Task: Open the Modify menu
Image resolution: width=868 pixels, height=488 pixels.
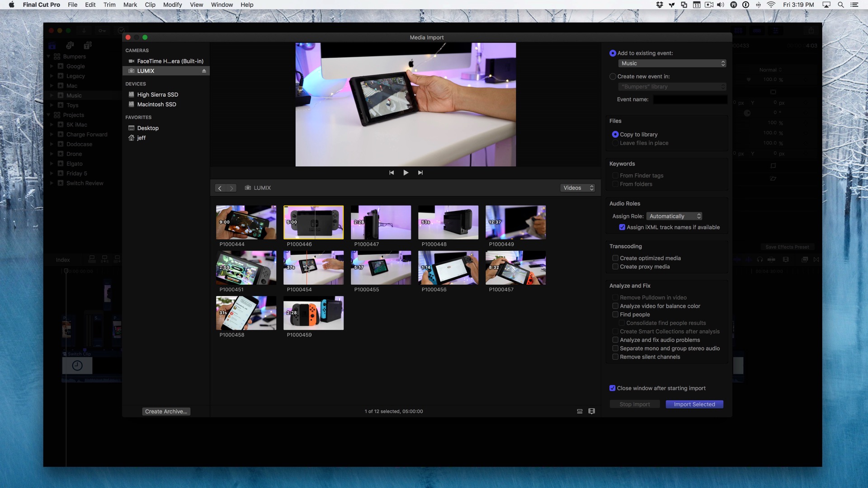Action: tap(172, 5)
